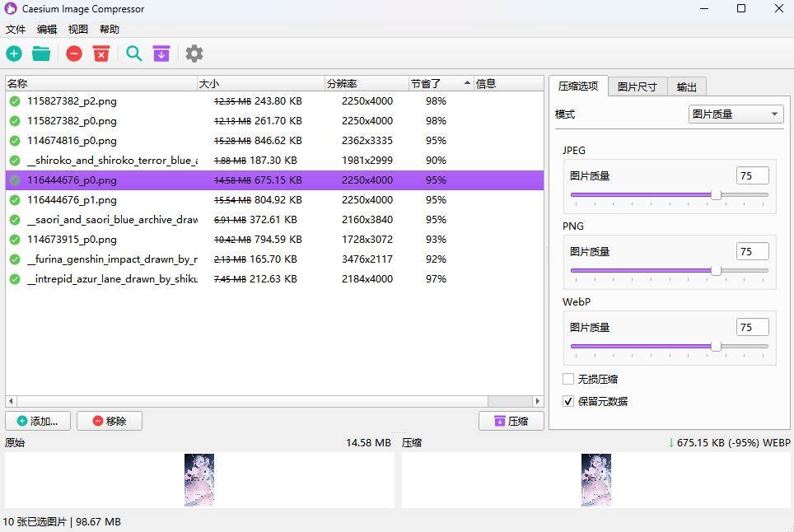Click the green add images toolbar icon
Image resolution: width=794 pixels, height=532 pixels.
click(x=14, y=54)
